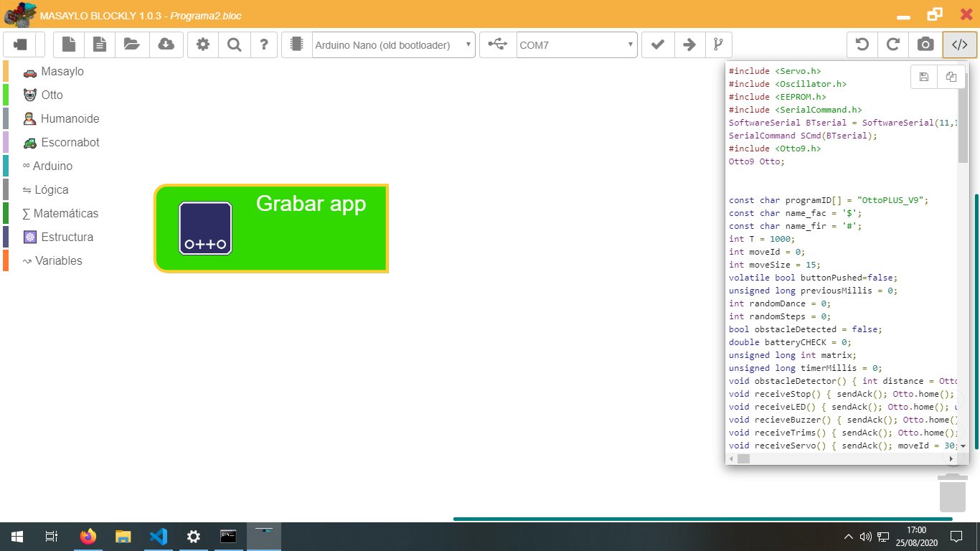980x551 pixels.
Task: Create a new blank file
Action: click(69, 44)
